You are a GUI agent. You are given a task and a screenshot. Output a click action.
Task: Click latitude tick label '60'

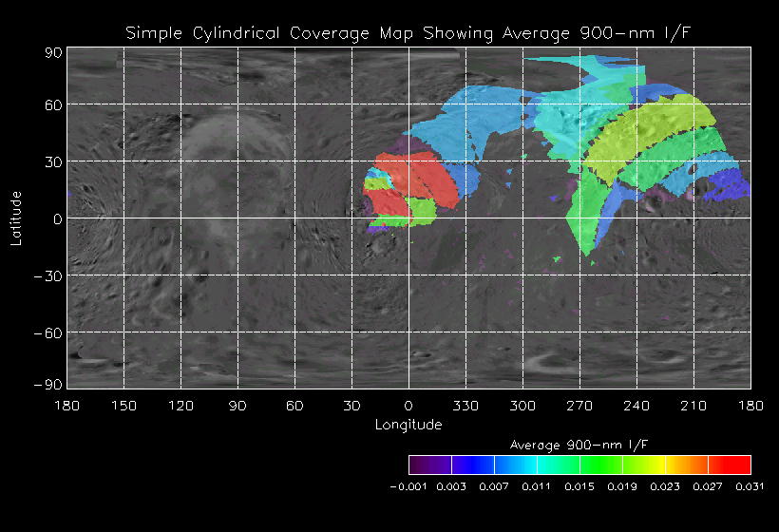[53, 104]
